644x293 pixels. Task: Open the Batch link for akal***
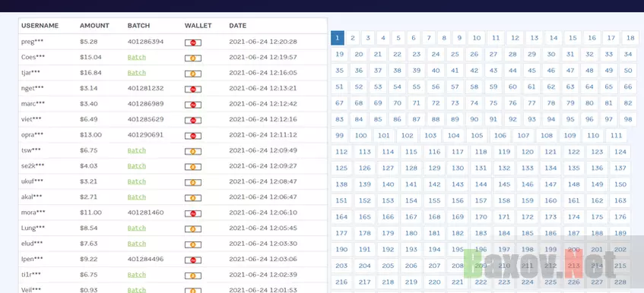pyautogui.click(x=136, y=197)
